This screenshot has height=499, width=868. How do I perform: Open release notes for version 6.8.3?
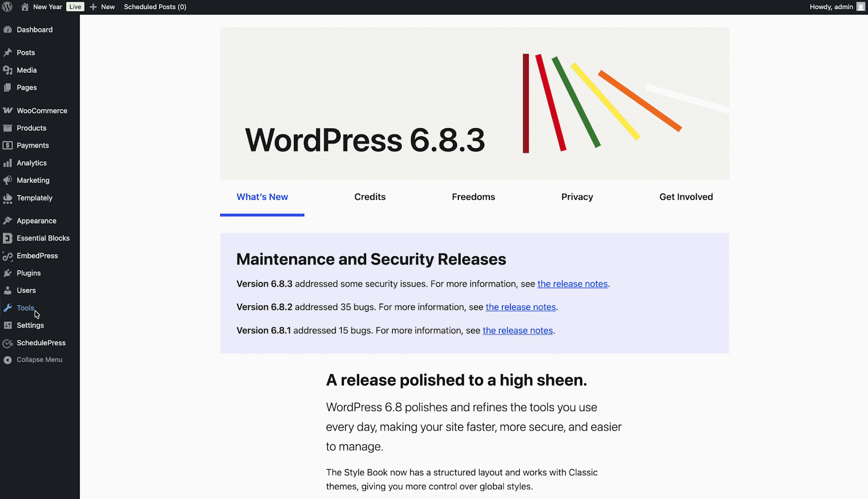(x=572, y=283)
